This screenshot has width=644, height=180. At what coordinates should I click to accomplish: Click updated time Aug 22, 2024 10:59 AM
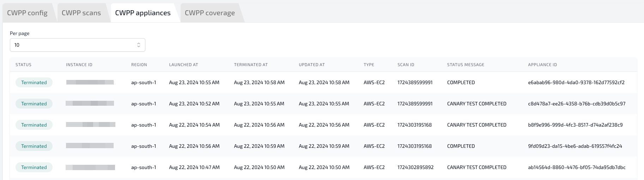(x=324, y=146)
